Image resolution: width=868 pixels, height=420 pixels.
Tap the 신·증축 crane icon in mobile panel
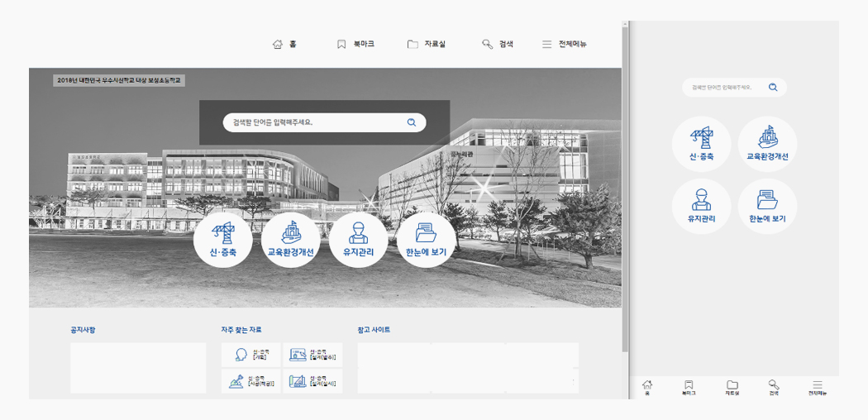point(702,144)
